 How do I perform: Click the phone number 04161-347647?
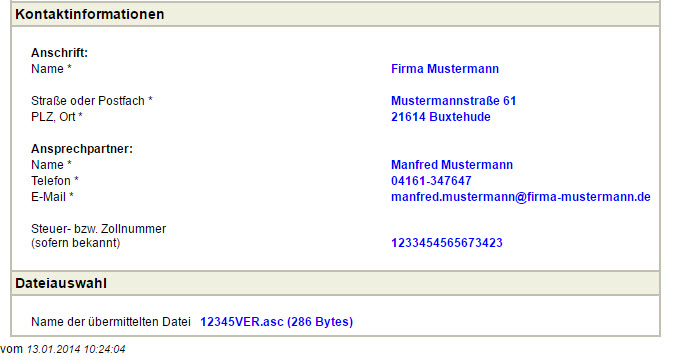[x=431, y=181]
